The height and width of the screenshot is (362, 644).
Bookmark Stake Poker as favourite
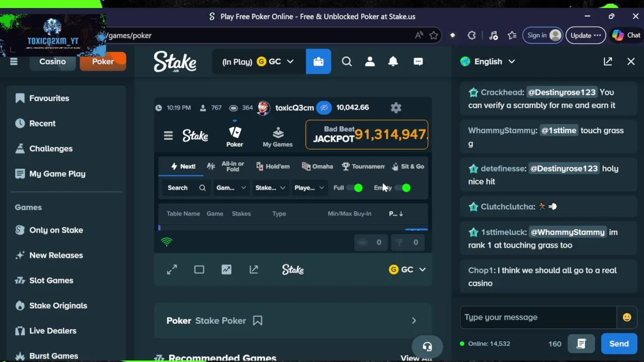[x=258, y=320]
